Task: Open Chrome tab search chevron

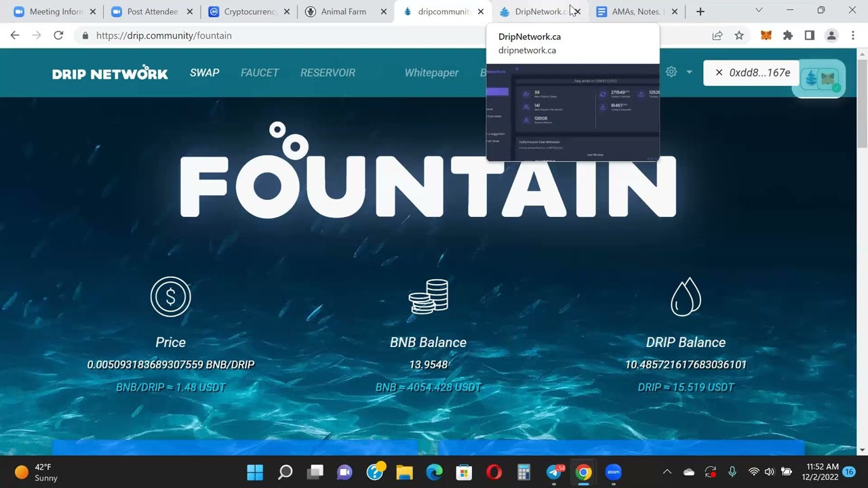Action: click(759, 10)
